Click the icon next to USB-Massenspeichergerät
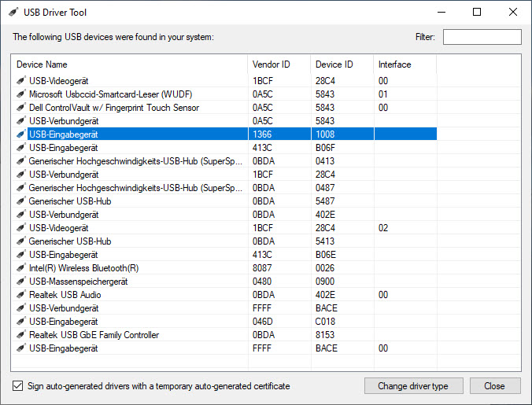 21,282
